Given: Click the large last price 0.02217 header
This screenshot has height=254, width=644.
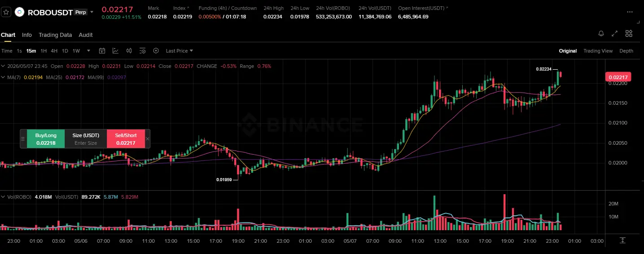Looking at the screenshot, I should click(117, 9).
